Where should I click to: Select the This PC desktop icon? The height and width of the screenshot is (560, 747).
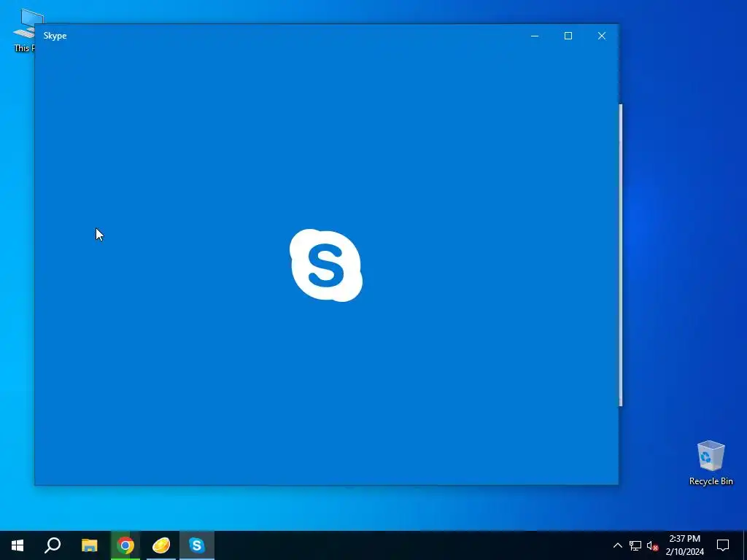click(x=24, y=29)
